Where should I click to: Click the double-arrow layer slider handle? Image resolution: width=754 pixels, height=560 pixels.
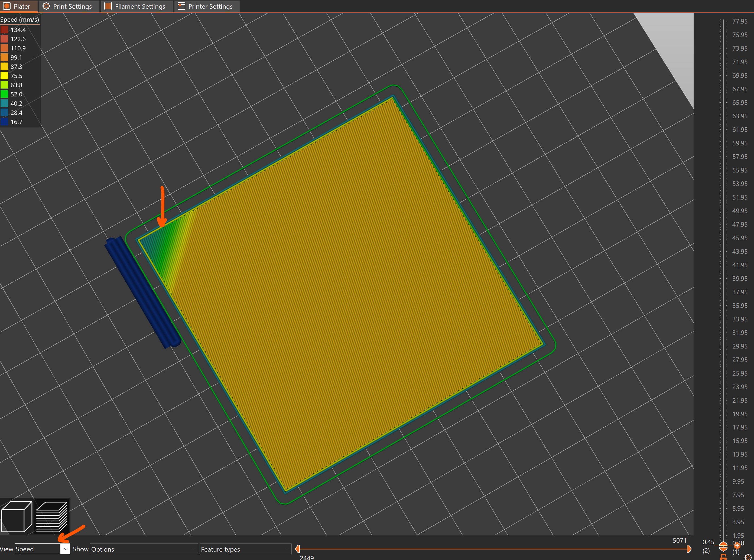pyautogui.click(x=723, y=547)
